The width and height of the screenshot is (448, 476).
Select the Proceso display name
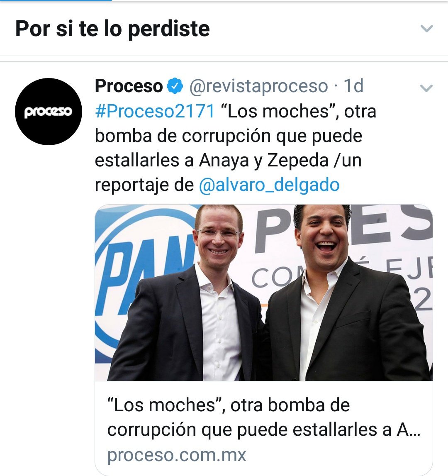click(x=129, y=86)
